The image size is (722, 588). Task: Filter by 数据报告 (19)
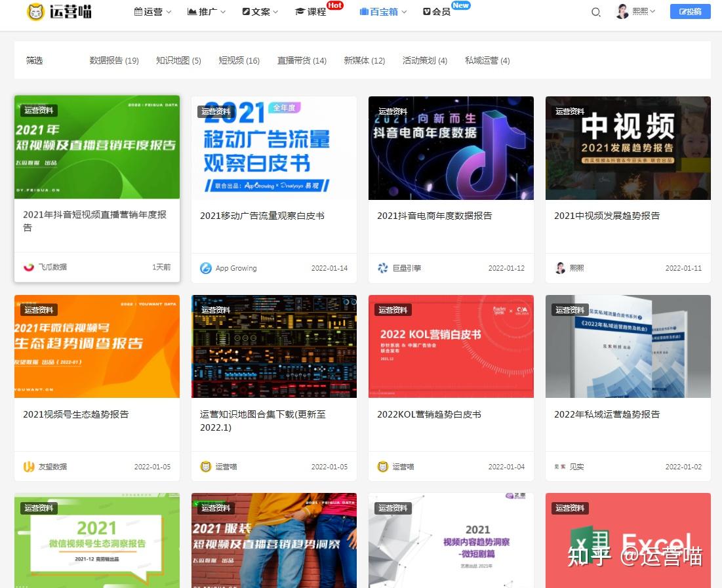coord(114,60)
